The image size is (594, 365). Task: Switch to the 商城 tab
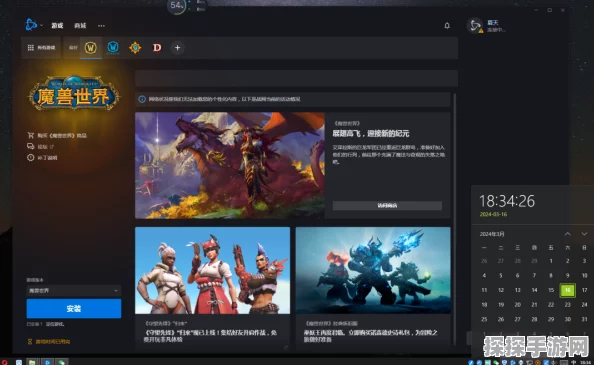tap(80, 25)
